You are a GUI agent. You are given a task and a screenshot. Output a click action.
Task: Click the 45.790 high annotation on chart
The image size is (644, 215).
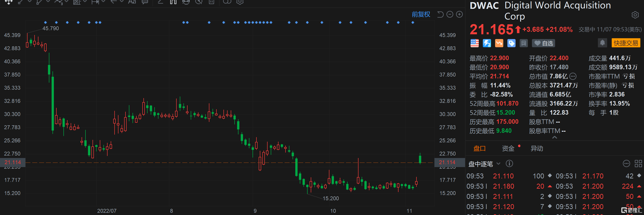50,28
